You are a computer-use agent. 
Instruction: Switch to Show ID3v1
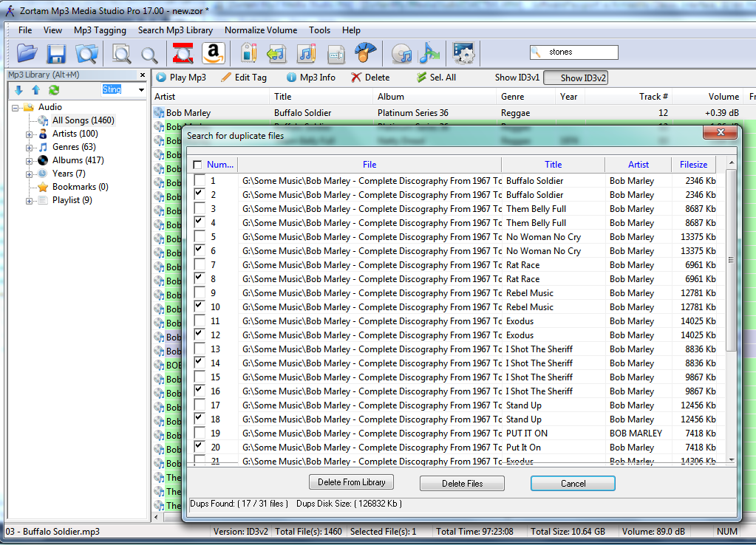(x=517, y=78)
